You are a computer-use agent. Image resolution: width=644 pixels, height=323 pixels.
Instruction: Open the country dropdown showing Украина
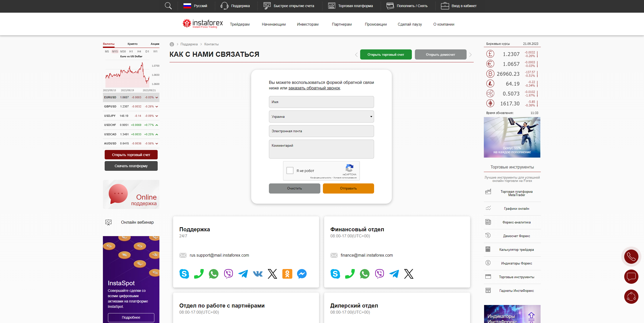(x=321, y=117)
